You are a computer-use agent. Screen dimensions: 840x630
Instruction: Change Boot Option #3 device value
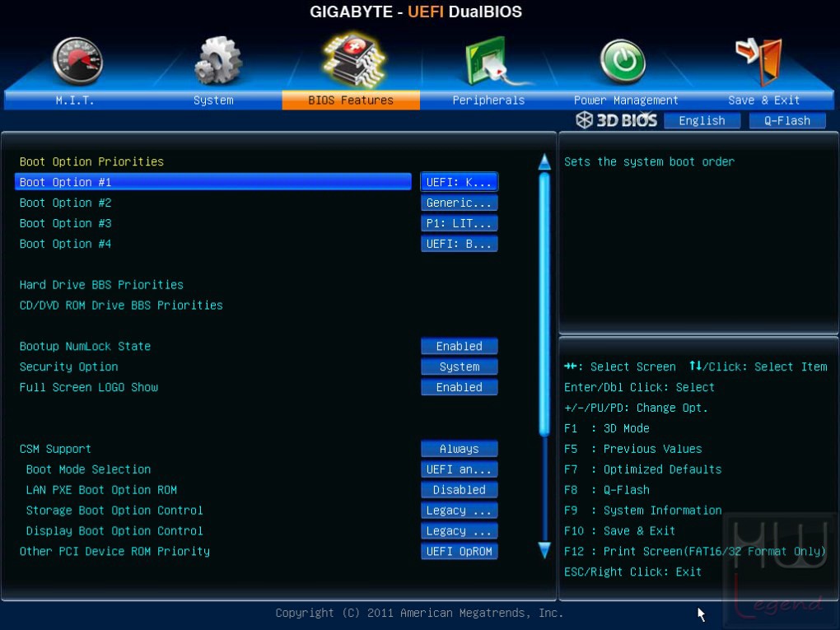click(x=459, y=223)
